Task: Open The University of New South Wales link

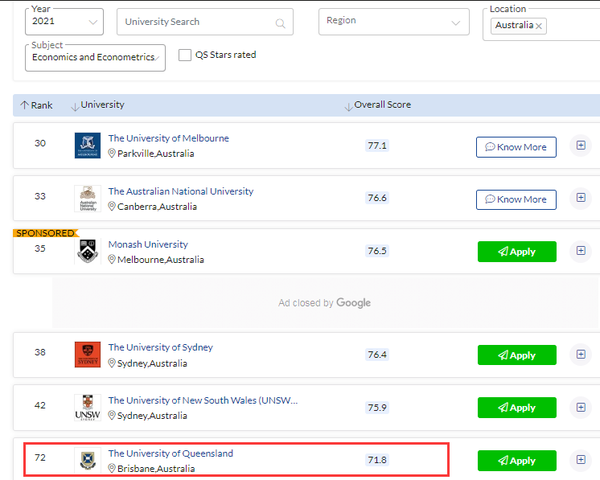Action: click(203, 400)
